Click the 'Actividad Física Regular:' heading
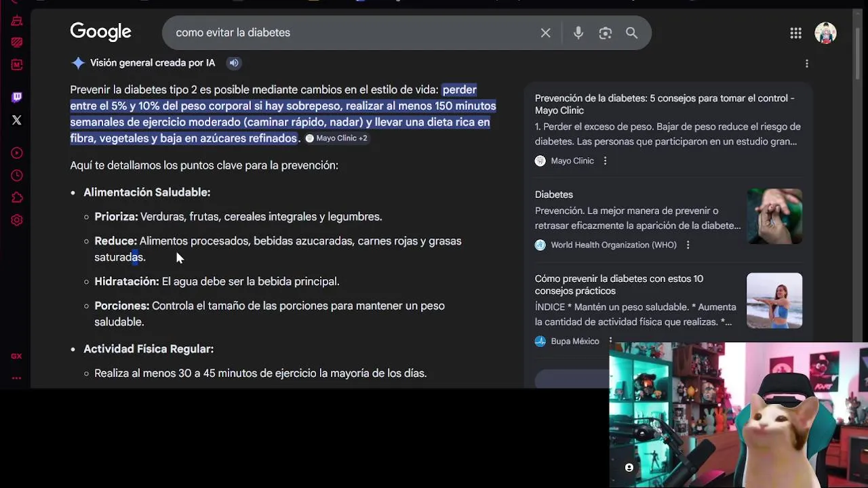This screenshot has width=868, height=488. [x=149, y=349]
